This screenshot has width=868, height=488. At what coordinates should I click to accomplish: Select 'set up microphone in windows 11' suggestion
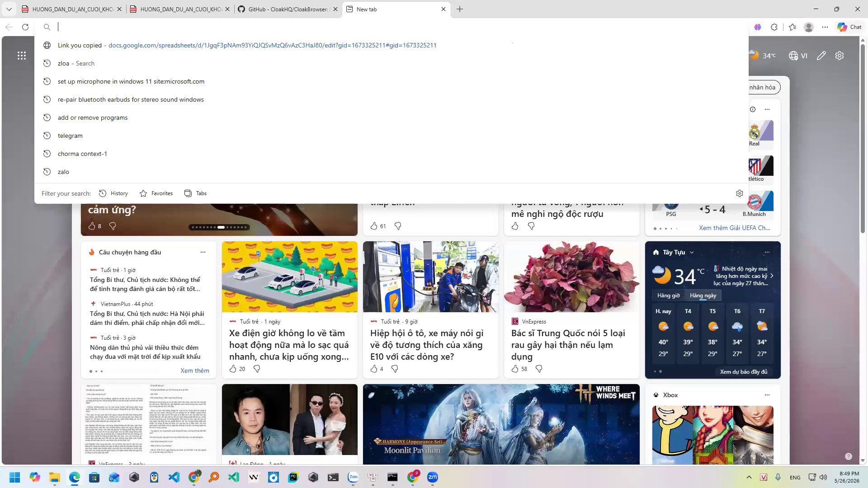(392, 81)
